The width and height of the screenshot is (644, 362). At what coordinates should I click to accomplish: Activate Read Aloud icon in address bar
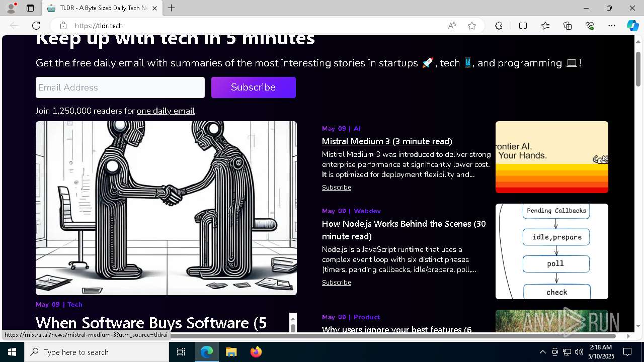point(452,26)
